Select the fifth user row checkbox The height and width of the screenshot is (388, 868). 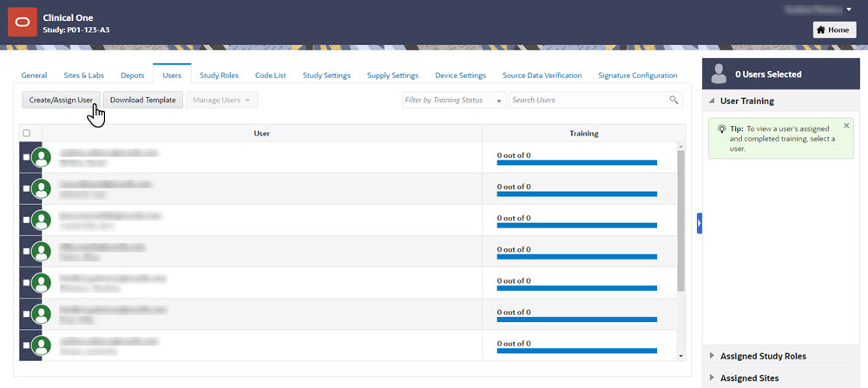[x=26, y=283]
